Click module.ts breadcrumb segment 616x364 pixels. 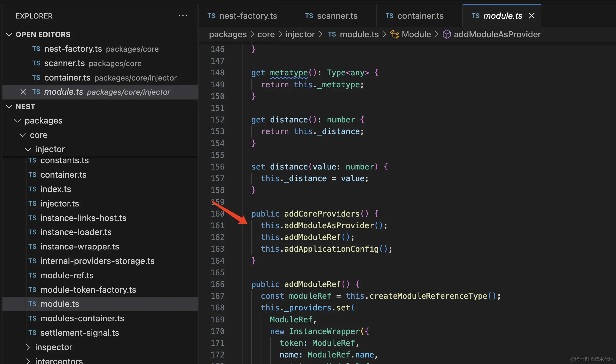point(359,34)
